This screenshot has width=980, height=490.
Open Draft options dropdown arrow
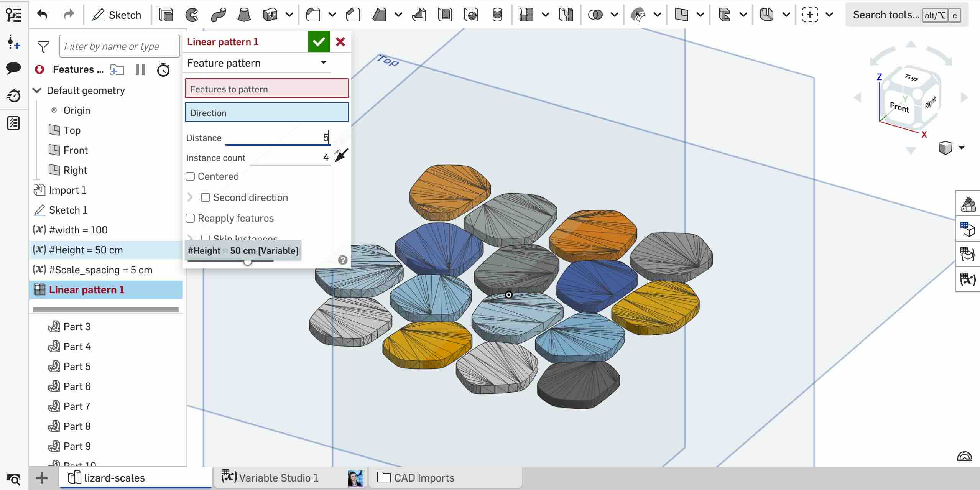[398, 15]
